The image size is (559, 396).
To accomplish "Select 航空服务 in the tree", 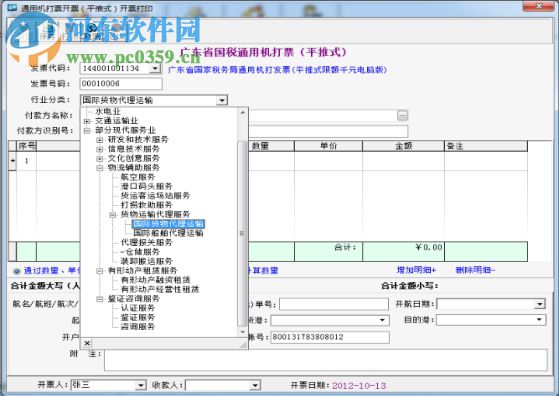I will 138,177.
